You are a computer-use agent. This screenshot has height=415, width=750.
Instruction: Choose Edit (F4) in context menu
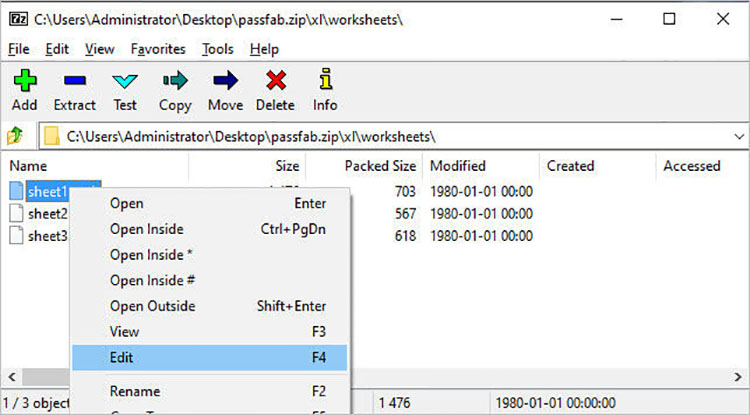pyautogui.click(x=210, y=358)
